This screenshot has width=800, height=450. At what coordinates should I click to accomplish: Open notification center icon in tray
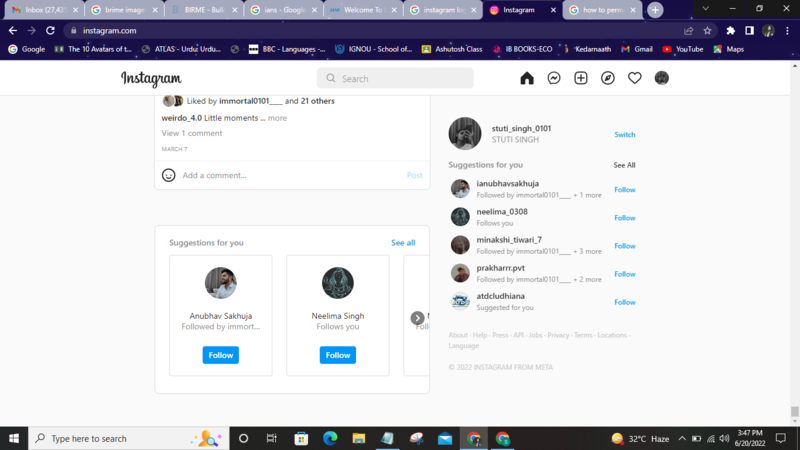(781, 438)
